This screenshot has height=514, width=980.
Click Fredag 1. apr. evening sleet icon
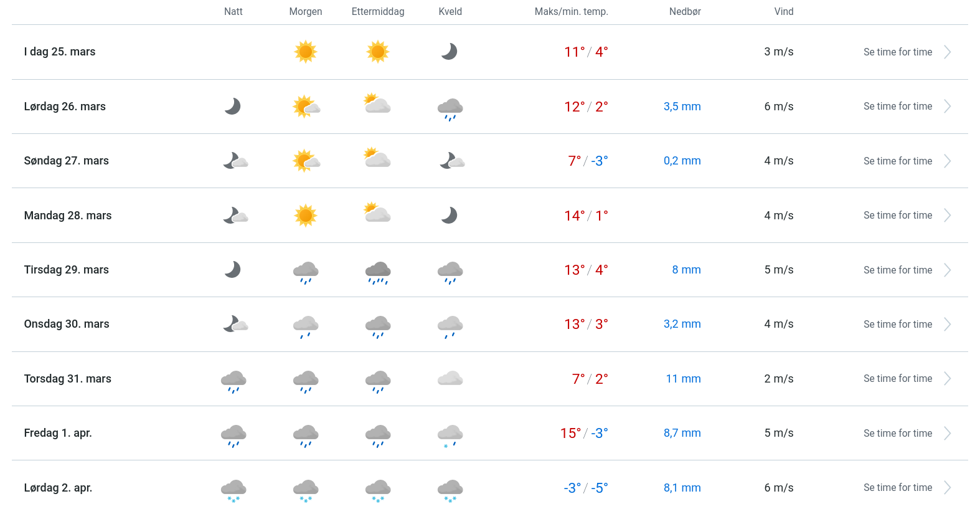pyautogui.click(x=450, y=435)
